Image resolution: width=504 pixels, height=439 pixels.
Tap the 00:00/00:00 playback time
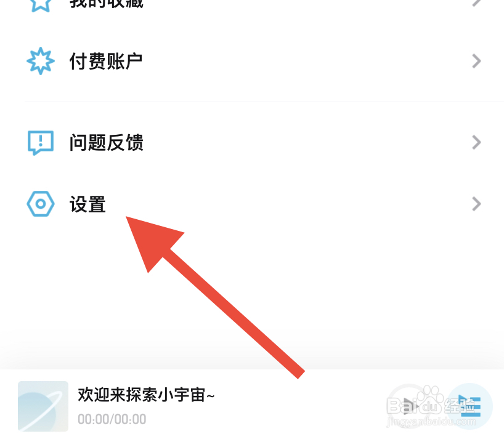tap(112, 419)
